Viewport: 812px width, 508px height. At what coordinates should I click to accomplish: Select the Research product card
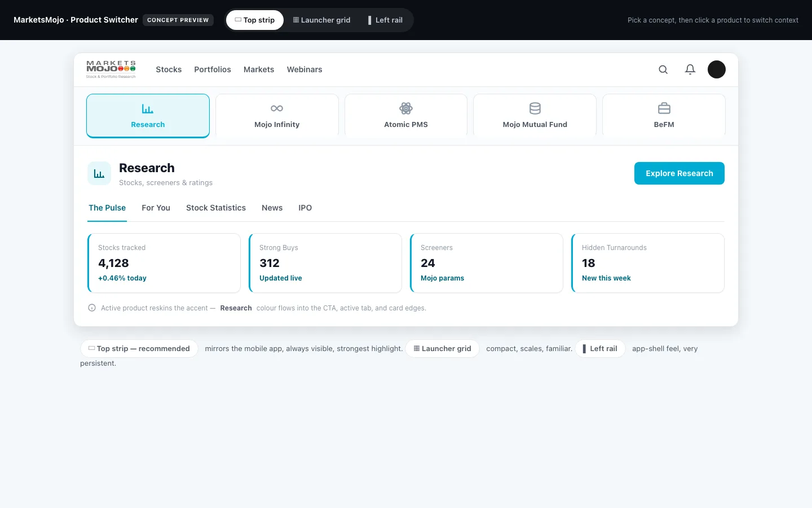point(148,116)
